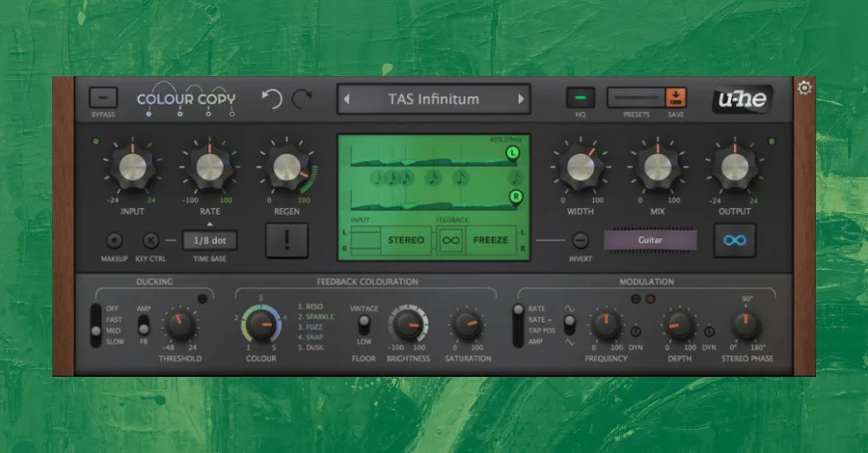Select 5. DUSK colour label
This screenshot has width=868, height=453.
(311, 347)
